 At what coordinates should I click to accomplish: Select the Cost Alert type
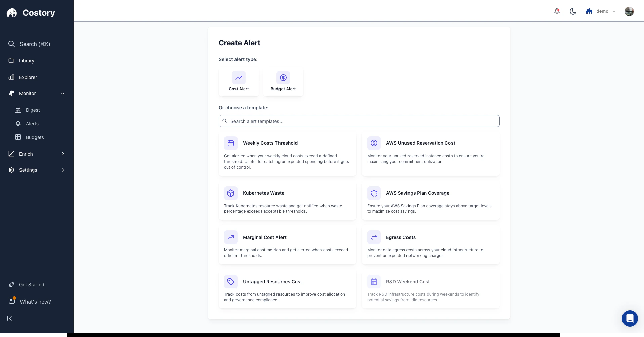tap(239, 82)
